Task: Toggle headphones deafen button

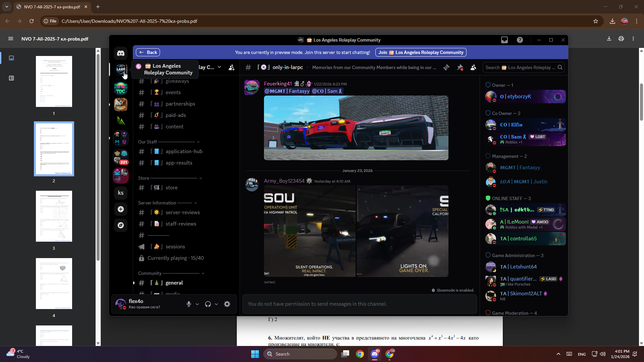Action: (x=208, y=304)
